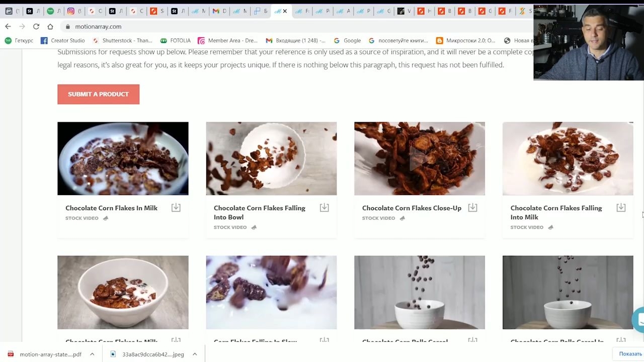
Task: Go to the browser home page icon
Action: click(x=50, y=26)
